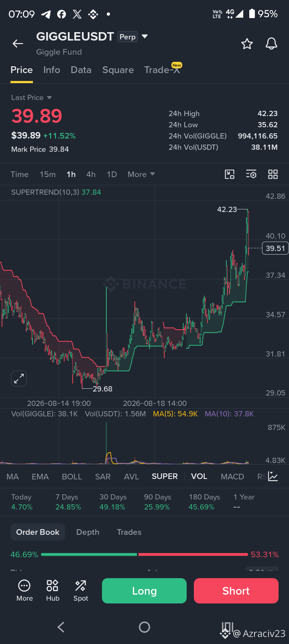289x644 pixels.
Task: Tap the 24h High value 42.23
Action: (x=268, y=114)
